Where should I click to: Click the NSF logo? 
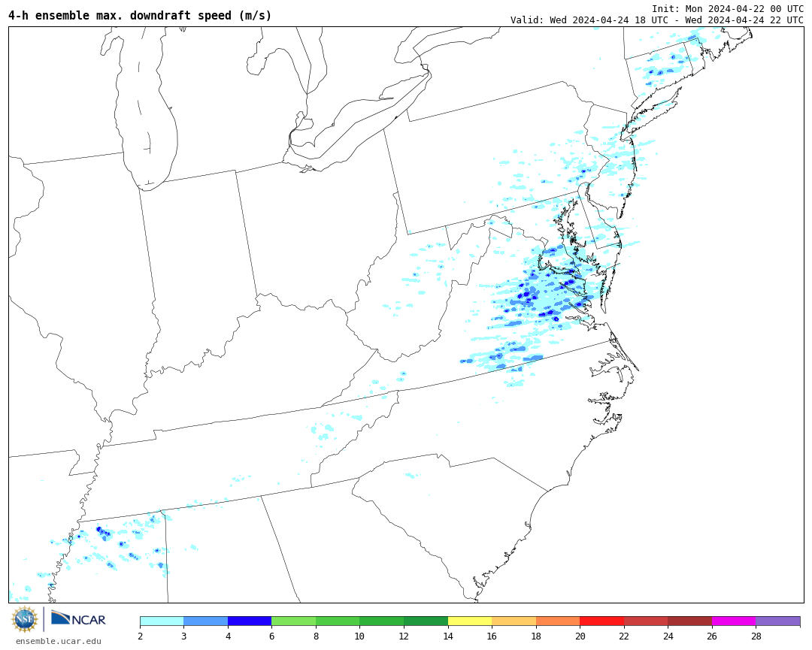tap(25, 619)
